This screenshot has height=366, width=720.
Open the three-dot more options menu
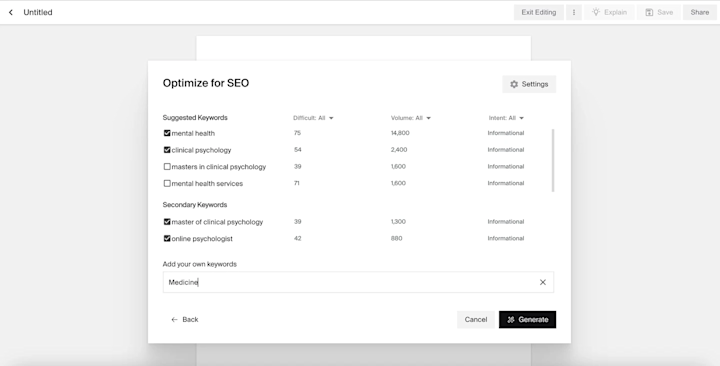[x=574, y=12]
